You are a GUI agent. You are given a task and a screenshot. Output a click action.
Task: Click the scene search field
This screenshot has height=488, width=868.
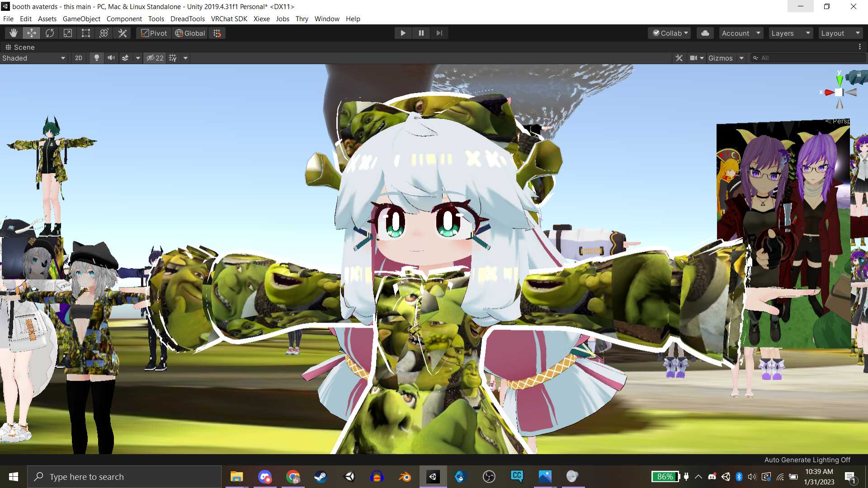click(809, 58)
